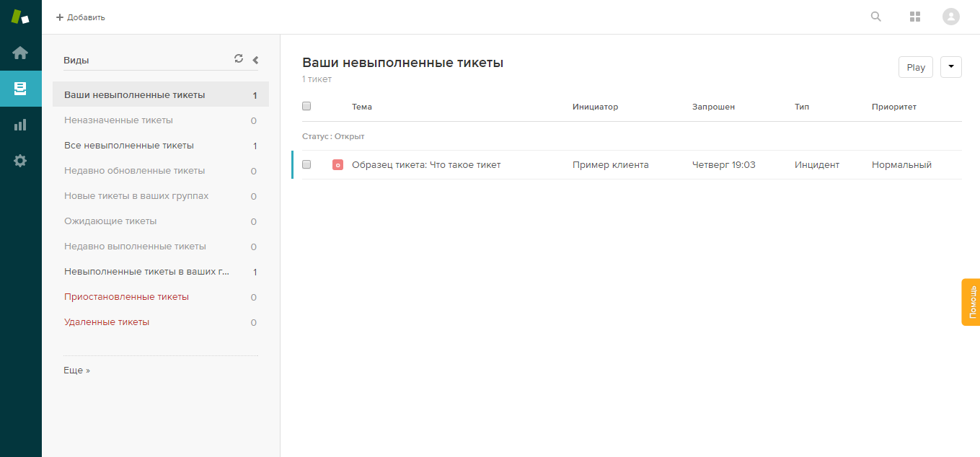Viewport: 980px width, 457px height.
Task: Click the Views tickets sidebar icon
Action: click(x=20, y=89)
